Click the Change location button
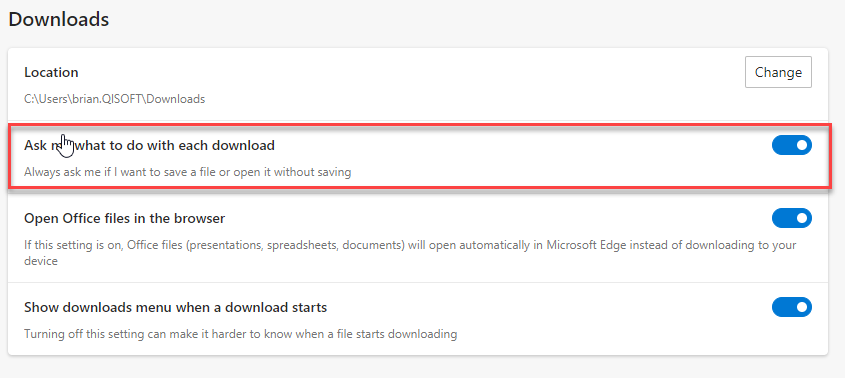Screen dimensions: 845x378 pos(778,72)
